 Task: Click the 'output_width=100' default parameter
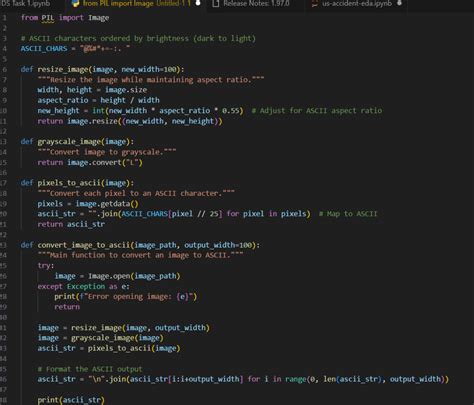pyautogui.click(x=218, y=245)
